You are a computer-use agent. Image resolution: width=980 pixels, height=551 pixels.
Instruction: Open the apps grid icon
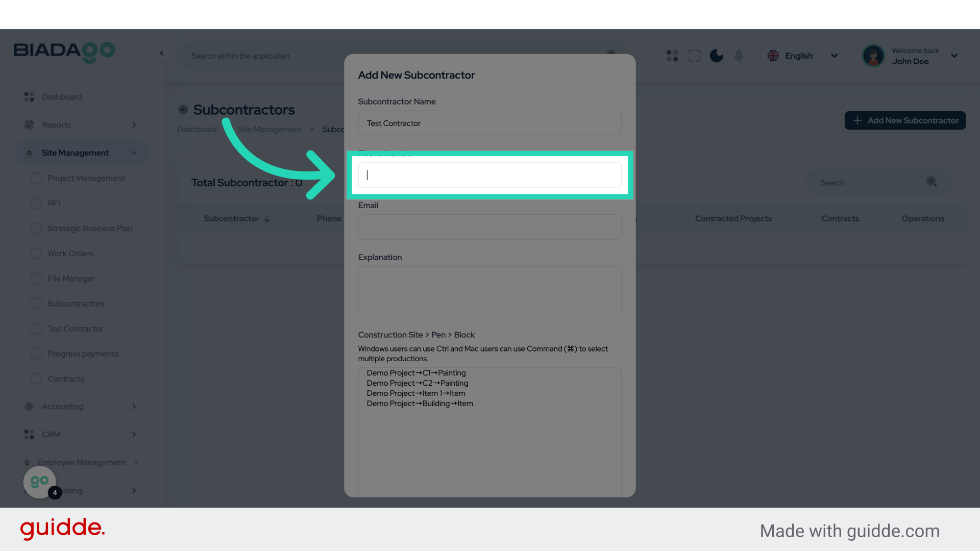[x=672, y=56]
